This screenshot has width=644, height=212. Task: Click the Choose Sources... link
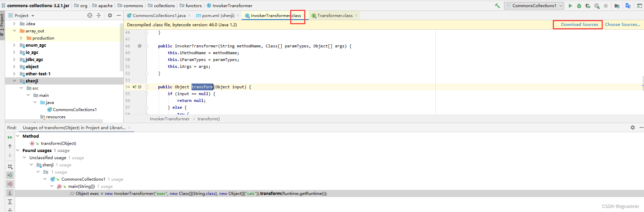(622, 25)
